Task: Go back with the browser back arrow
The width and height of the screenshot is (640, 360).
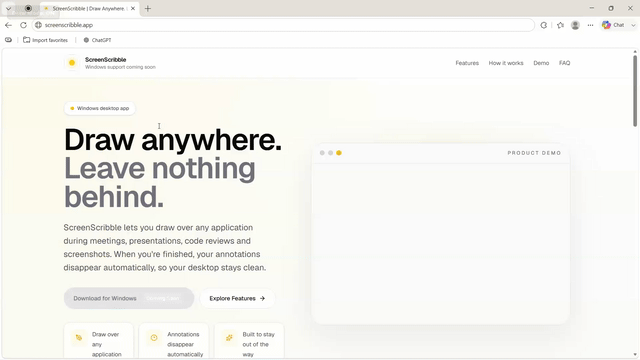Action: 8,25
